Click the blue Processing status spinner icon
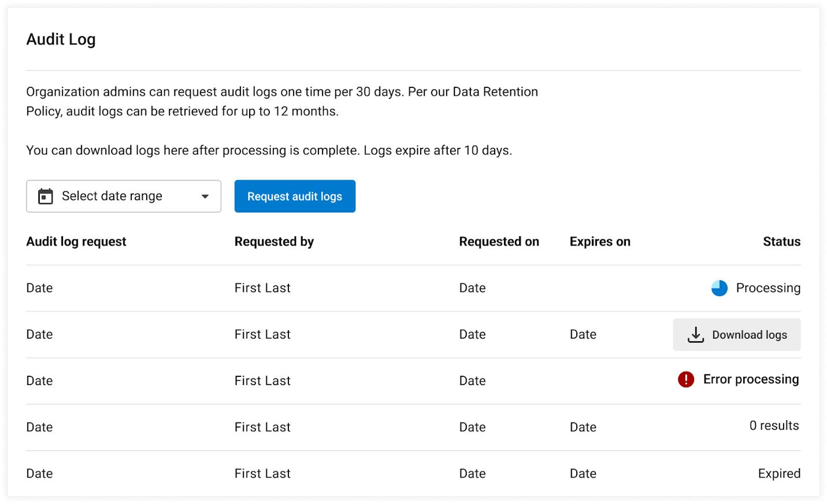 point(719,287)
